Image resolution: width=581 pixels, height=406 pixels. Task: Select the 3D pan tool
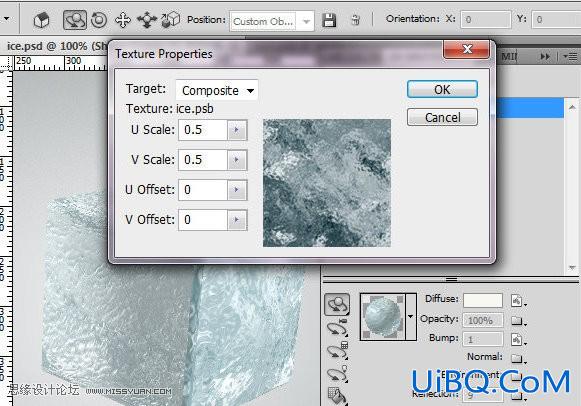coord(123,20)
